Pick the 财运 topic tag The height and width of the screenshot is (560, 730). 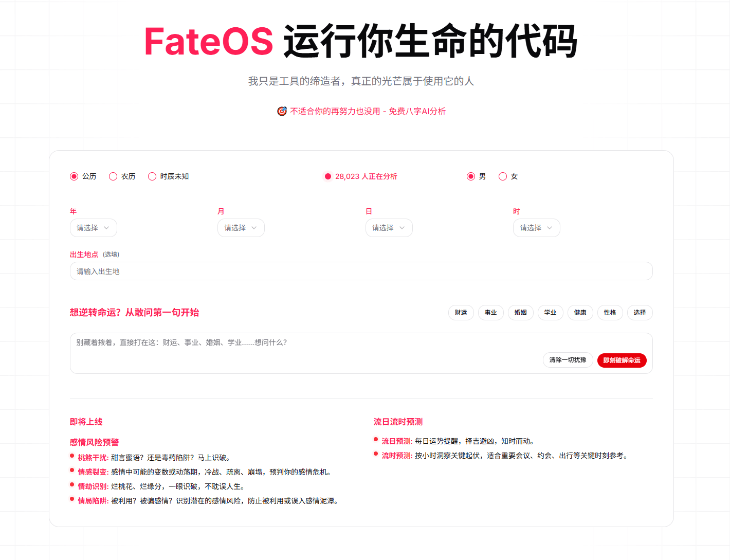pyautogui.click(x=461, y=313)
